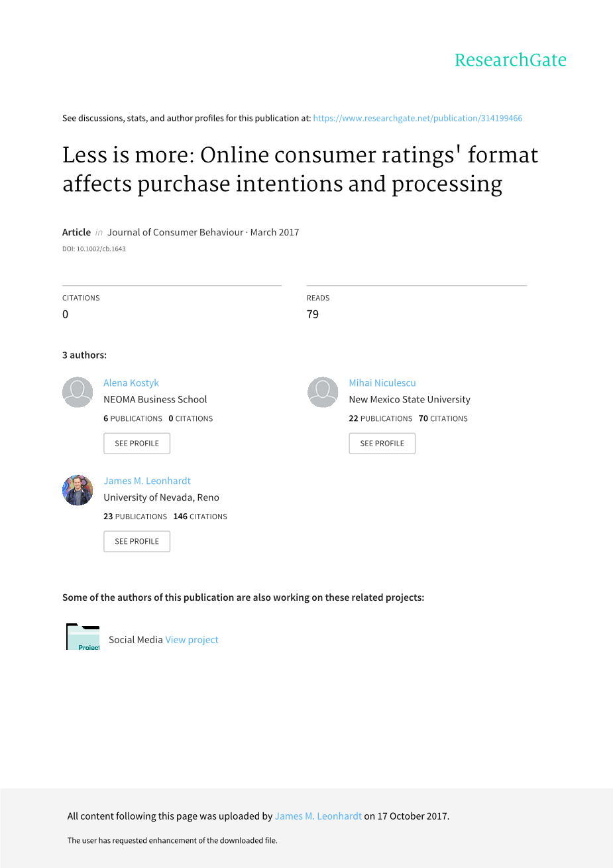The image size is (613, 868).
Task: Click the DOI 10.1002/cb.1643 text
Action: (x=94, y=249)
